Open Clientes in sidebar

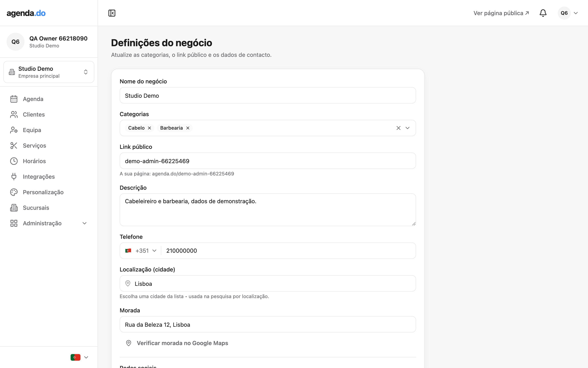click(49, 115)
